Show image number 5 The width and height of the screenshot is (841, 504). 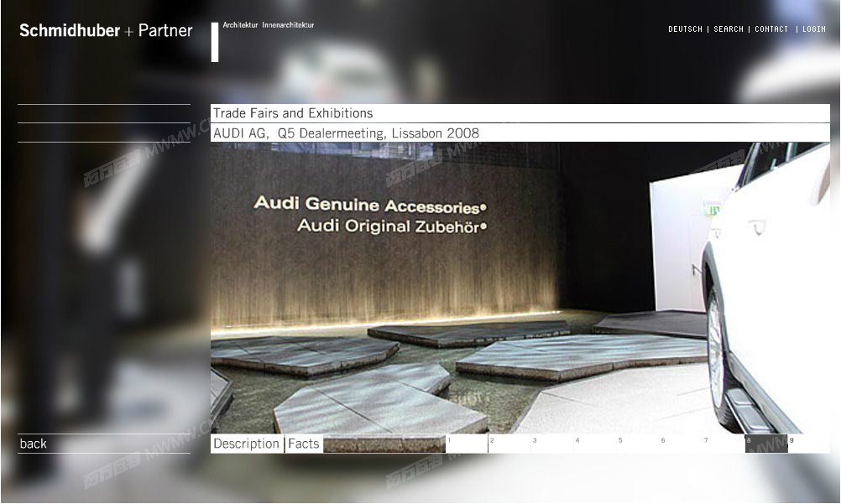[638, 444]
